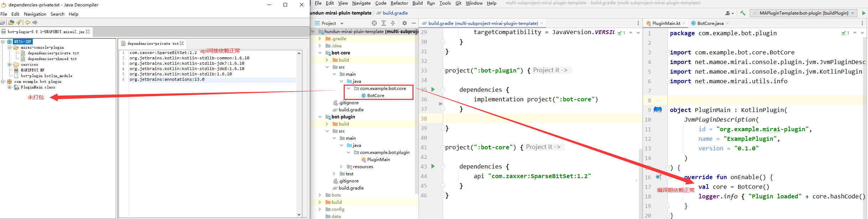868x219 pixels.
Task: Run the selected configuration with green arrow
Action: pyautogui.click(x=864, y=13)
